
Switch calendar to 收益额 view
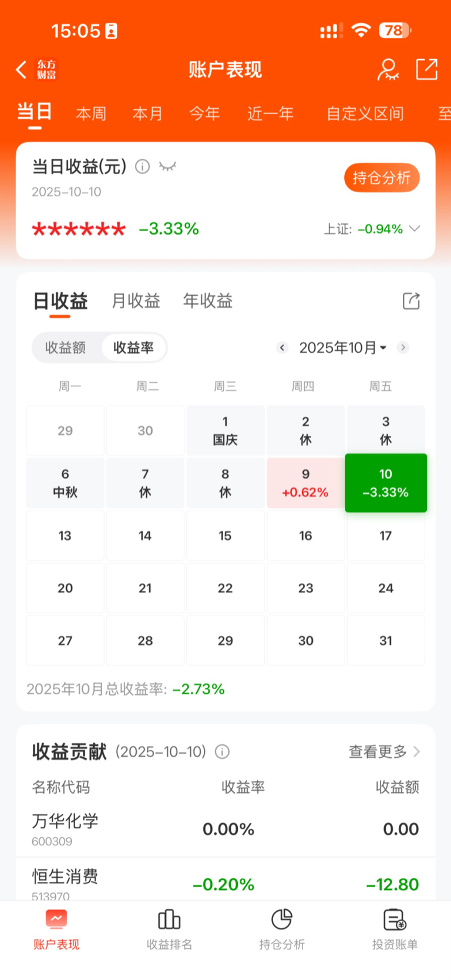pos(66,347)
